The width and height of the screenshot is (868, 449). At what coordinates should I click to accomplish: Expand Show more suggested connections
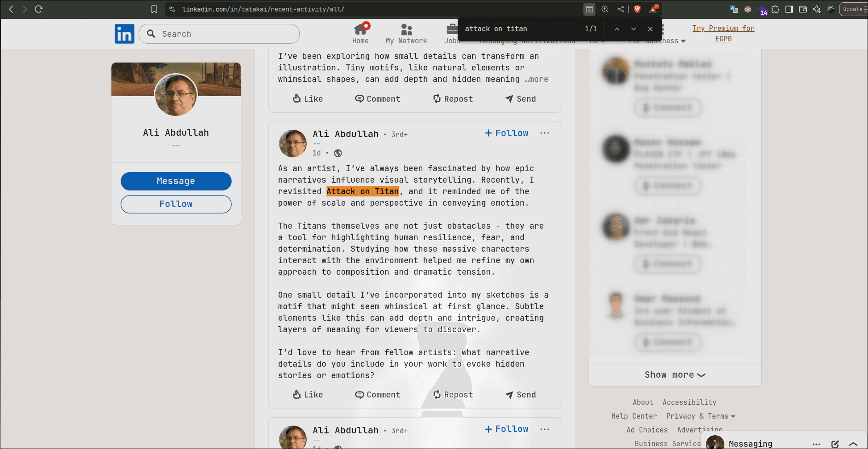674,374
